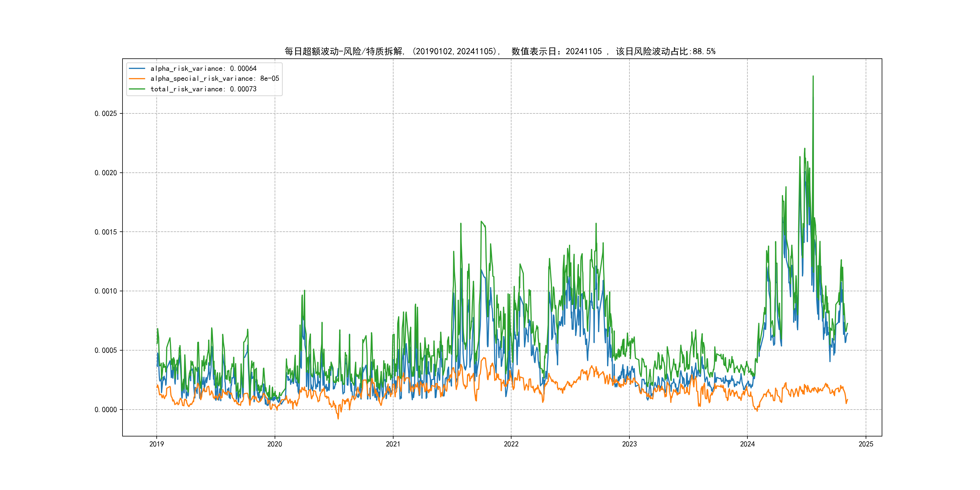Click the green total_risk_variance legend line
The width and height of the screenshot is (980, 490).
(137, 89)
